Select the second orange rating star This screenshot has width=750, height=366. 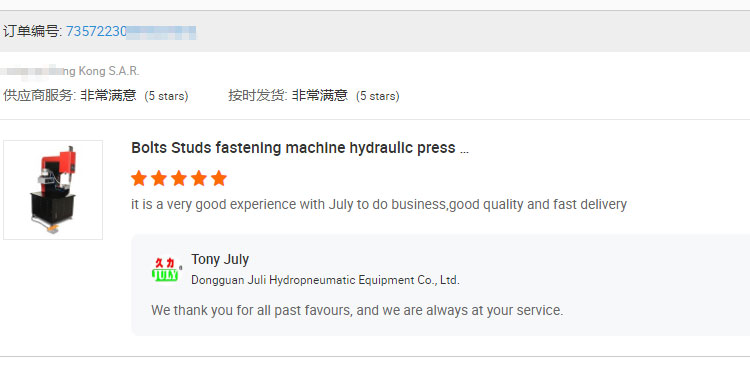pos(159,178)
